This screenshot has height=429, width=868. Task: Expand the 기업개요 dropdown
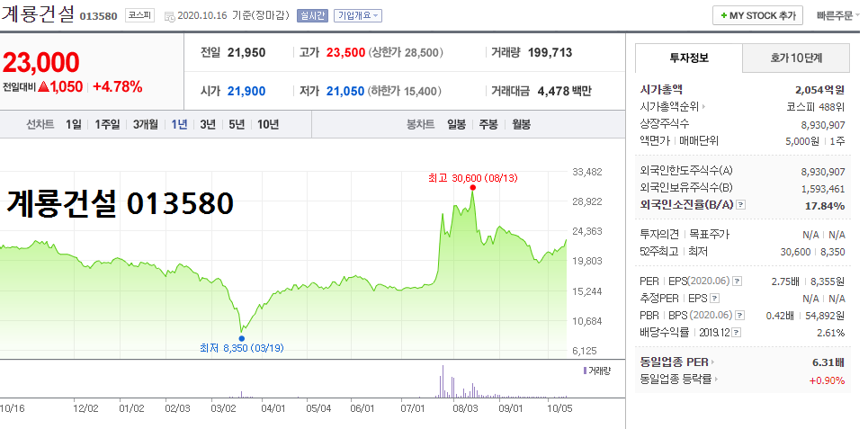[358, 15]
